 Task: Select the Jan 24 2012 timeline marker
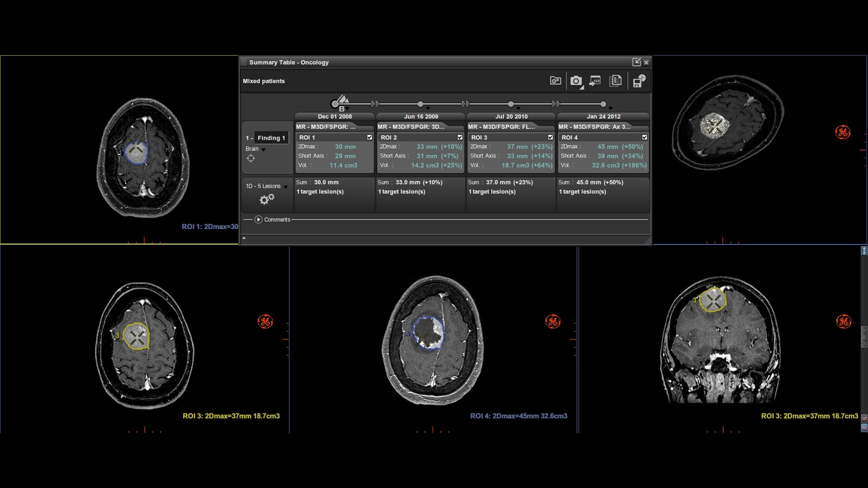(x=603, y=104)
